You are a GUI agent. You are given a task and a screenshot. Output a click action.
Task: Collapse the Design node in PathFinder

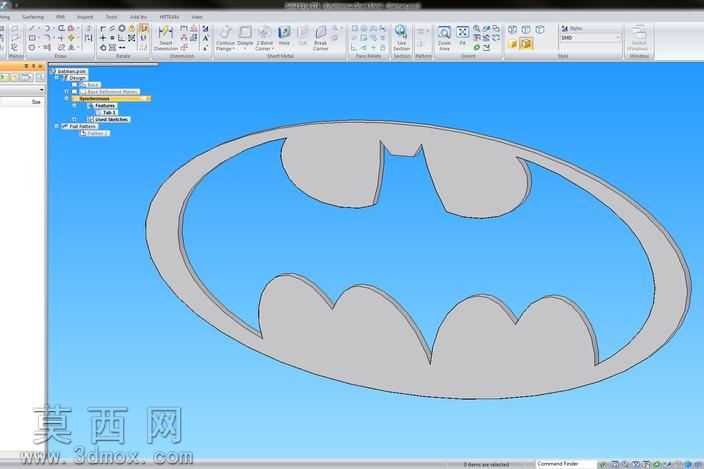pos(57,78)
